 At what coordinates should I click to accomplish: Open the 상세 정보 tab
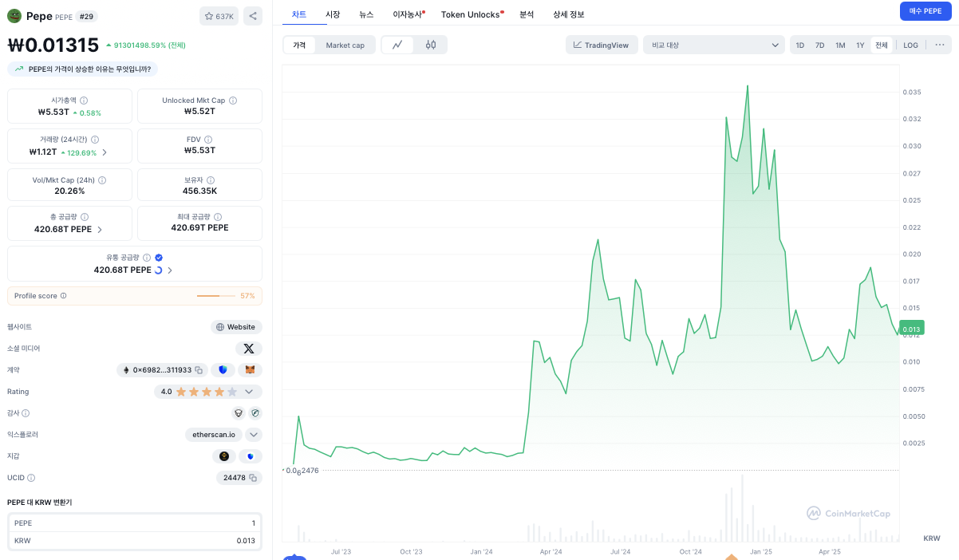[569, 14]
